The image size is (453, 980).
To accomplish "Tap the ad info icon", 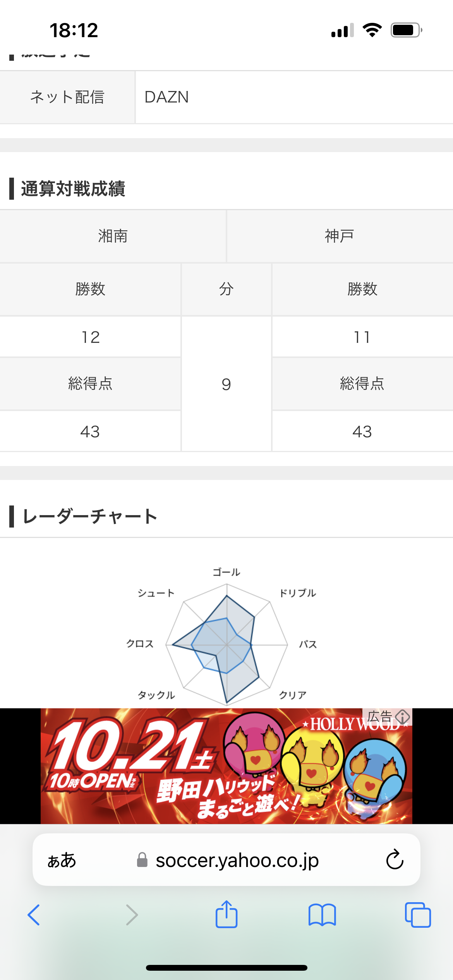I will point(403,717).
